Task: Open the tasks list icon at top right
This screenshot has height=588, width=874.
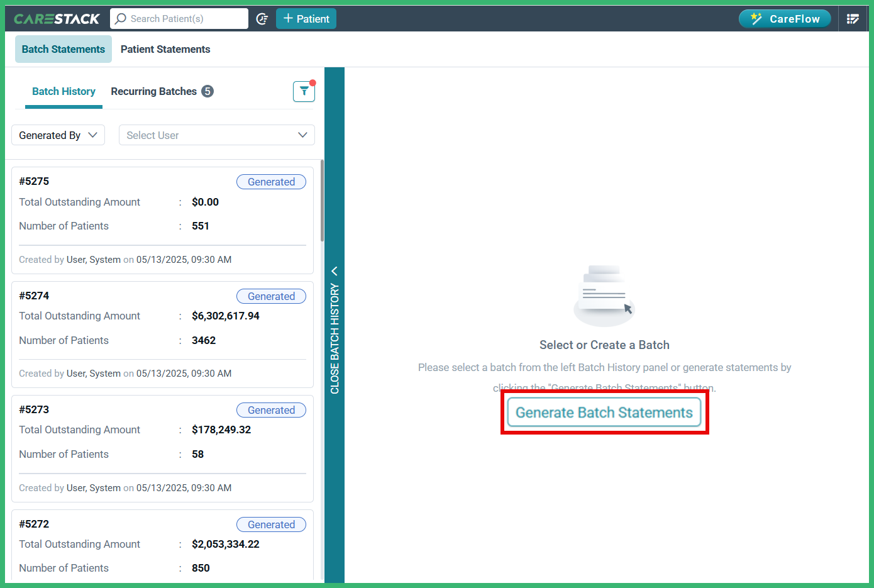Action: tap(853, 18)
